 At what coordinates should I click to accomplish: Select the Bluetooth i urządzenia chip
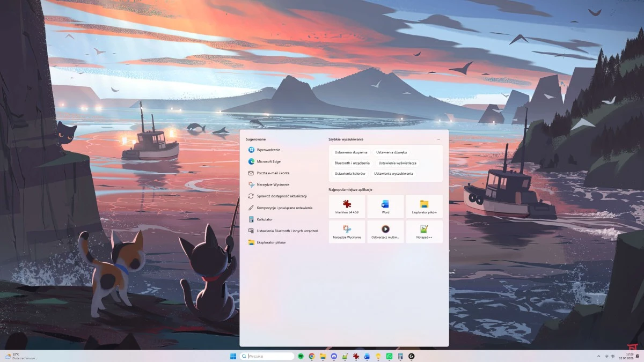tap(352, 163)
